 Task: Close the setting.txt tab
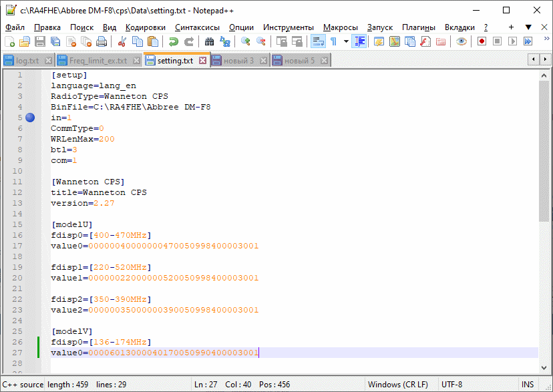[x=202, y=61]
